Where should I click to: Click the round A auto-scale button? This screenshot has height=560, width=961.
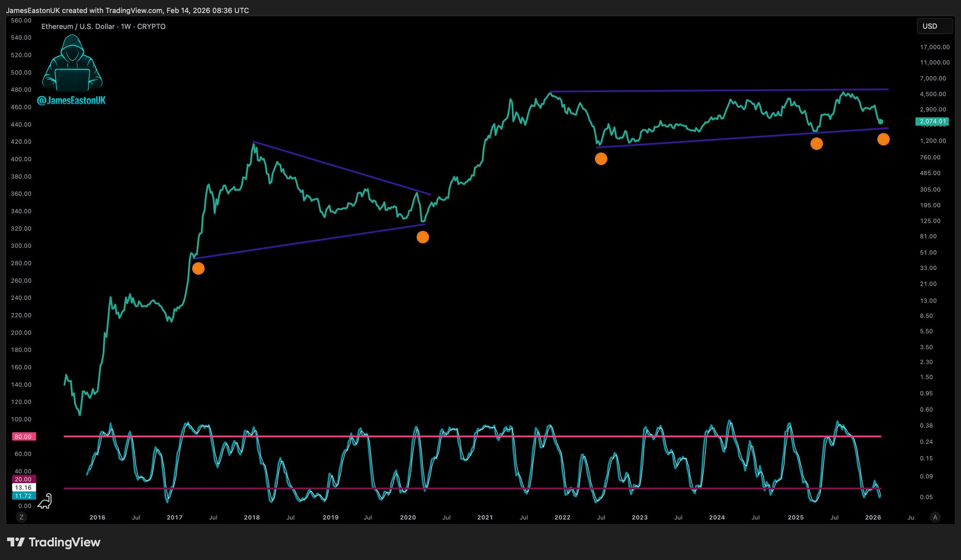pos(935,517)
